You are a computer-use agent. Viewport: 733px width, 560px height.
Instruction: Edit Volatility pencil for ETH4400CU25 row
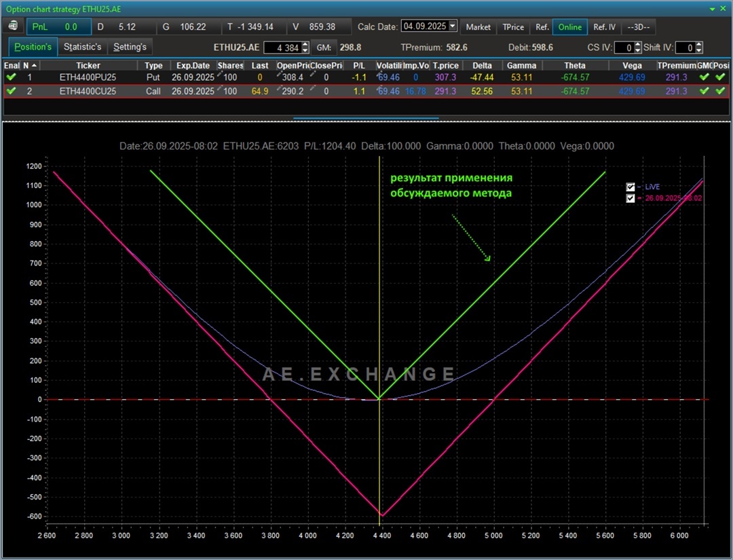tap(379, 88)
